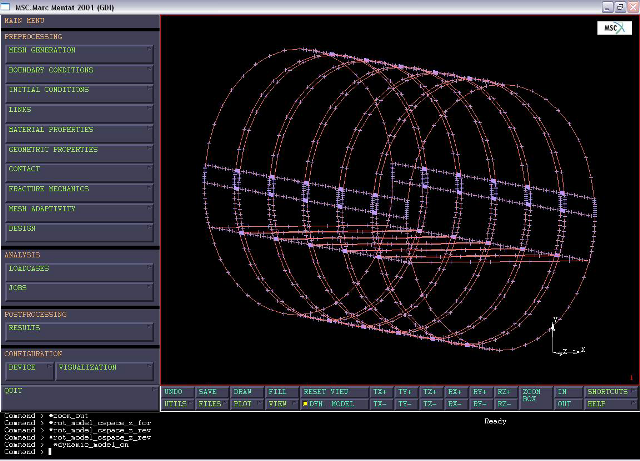Click the application title bar icon
The height and width of the screenshot is (461, 640).
pos(6,7)
